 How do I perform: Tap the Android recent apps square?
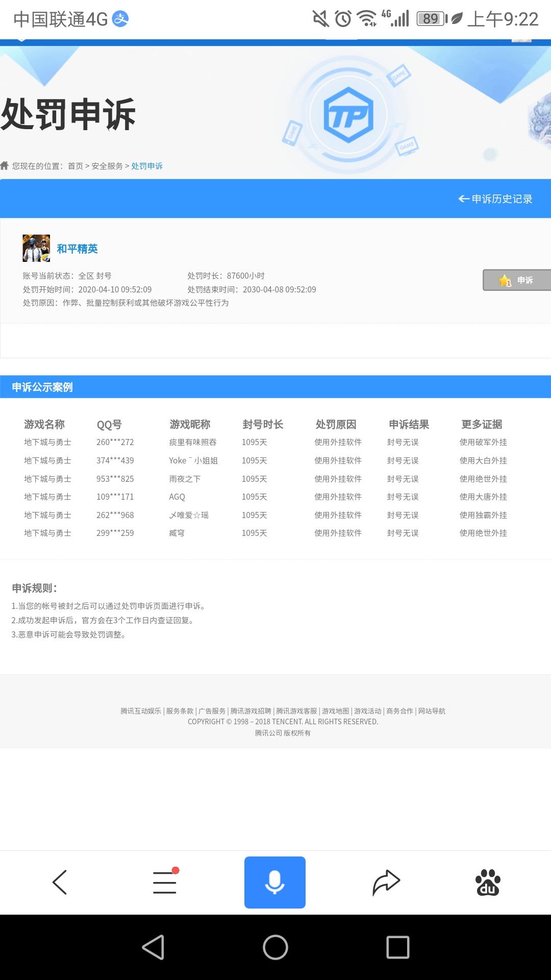[398, 947]
